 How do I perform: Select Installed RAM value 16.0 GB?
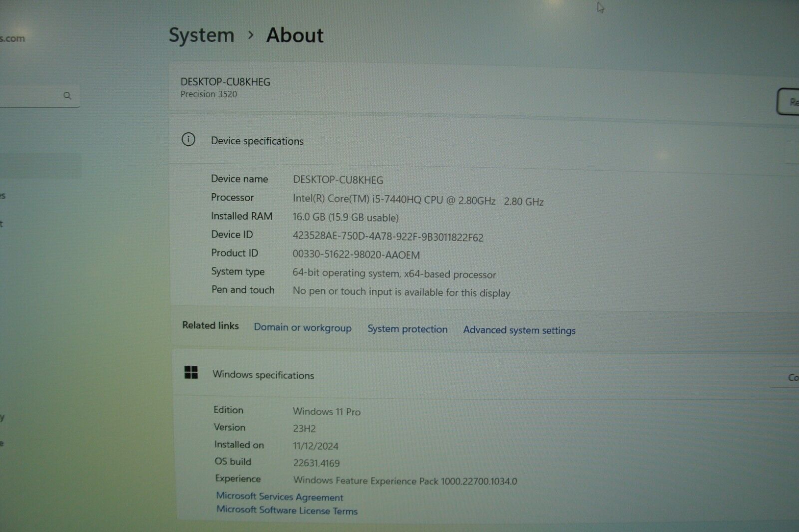tap(346, 217)
